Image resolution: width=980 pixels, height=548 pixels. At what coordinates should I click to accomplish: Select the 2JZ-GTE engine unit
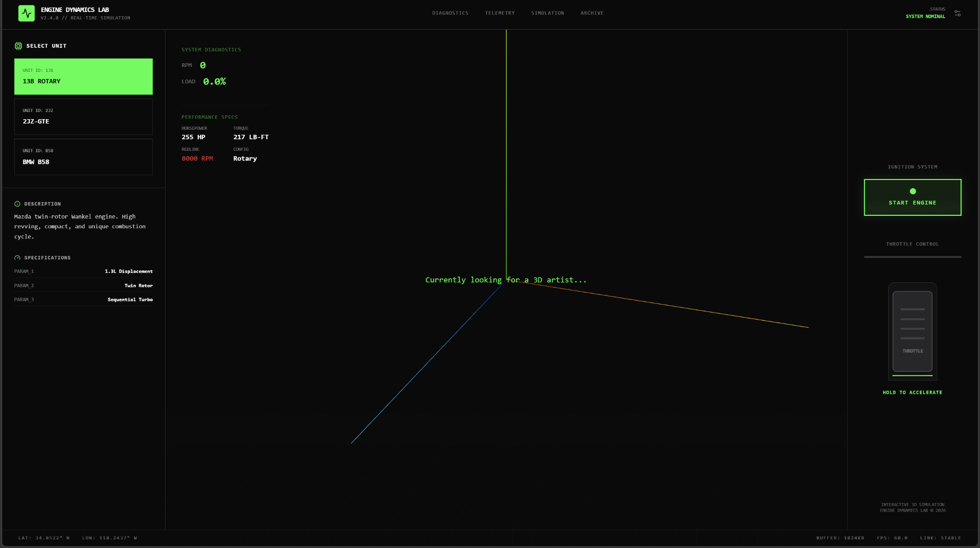(83, 117)
